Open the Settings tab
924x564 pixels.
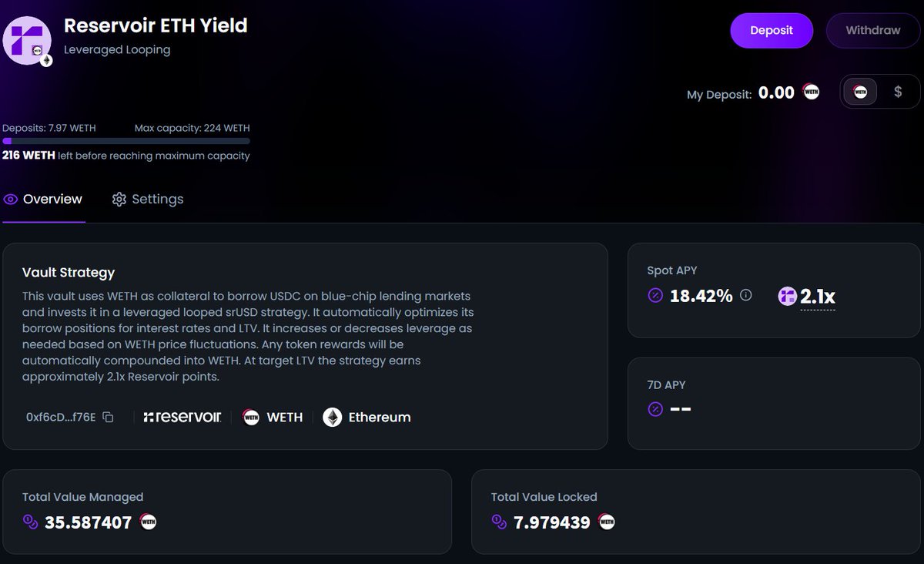pyautogui.click(x=148, y=200)
